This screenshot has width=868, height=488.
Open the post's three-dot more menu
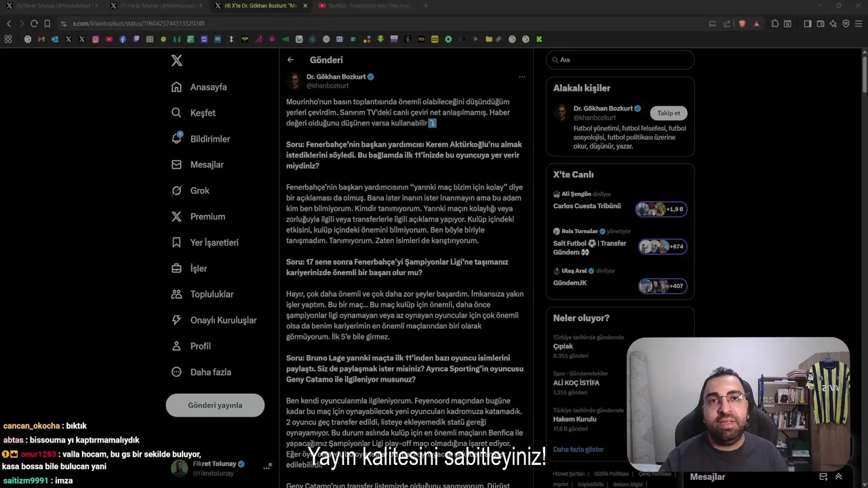pos(522,77)
